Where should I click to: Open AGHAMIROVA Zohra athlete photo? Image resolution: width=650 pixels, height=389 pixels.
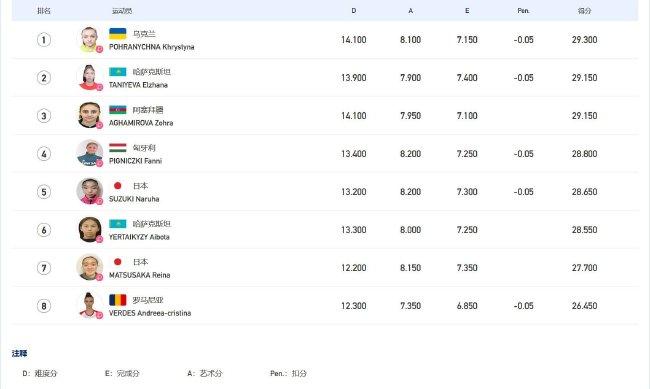tap(89, 115)
